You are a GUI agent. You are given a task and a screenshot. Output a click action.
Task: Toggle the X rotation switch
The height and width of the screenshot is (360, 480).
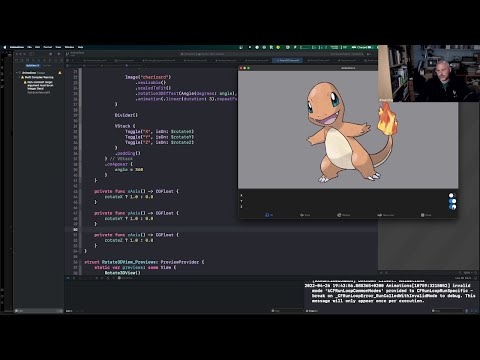click(452, 195)
